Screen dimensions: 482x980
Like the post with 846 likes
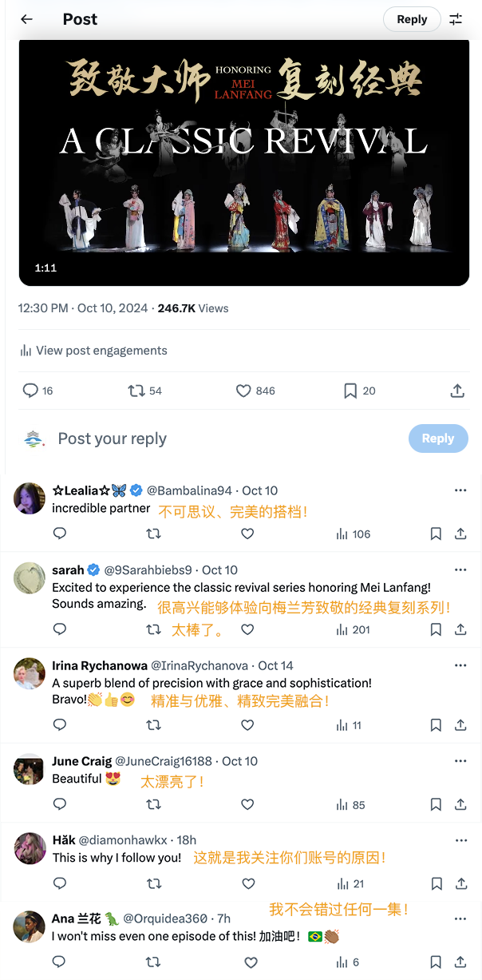pos(244,391)
